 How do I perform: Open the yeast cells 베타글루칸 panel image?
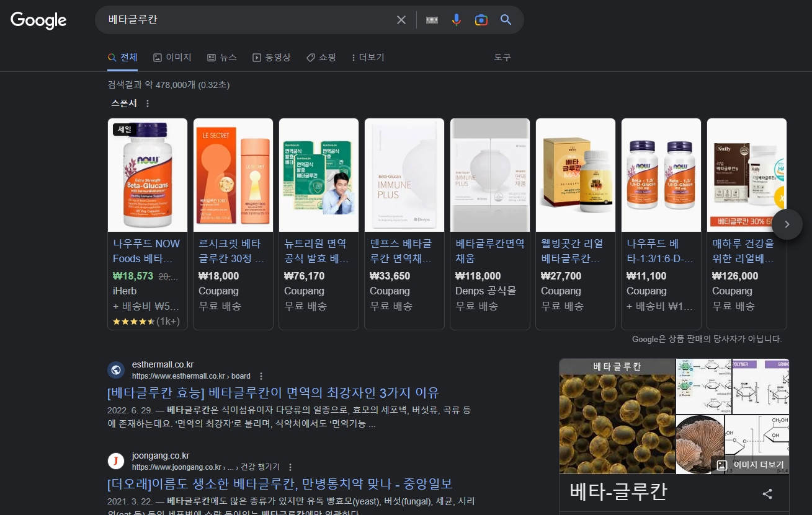coord(617,416)
